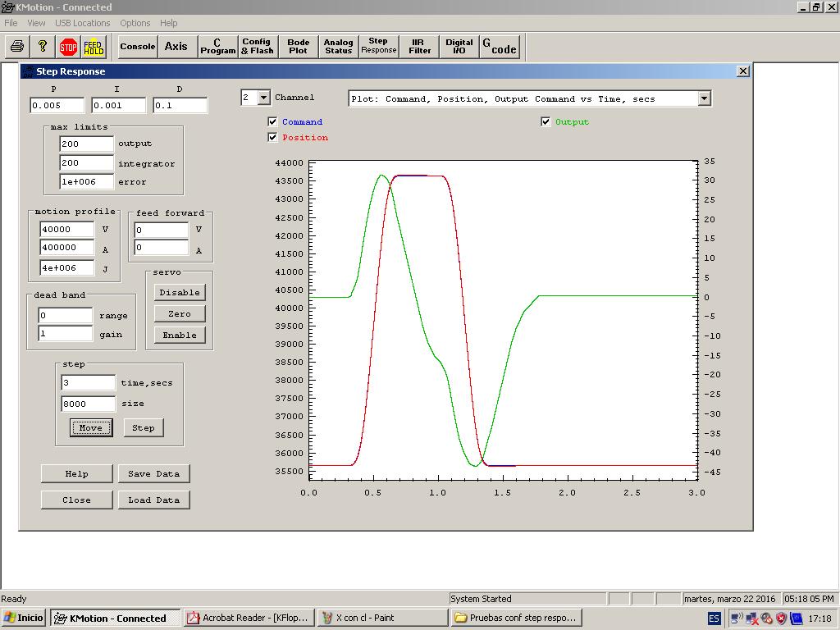Viewport: 840px width, 630px height.
Task: Open the plot type dropdown
Action: [x=704, y=99]
